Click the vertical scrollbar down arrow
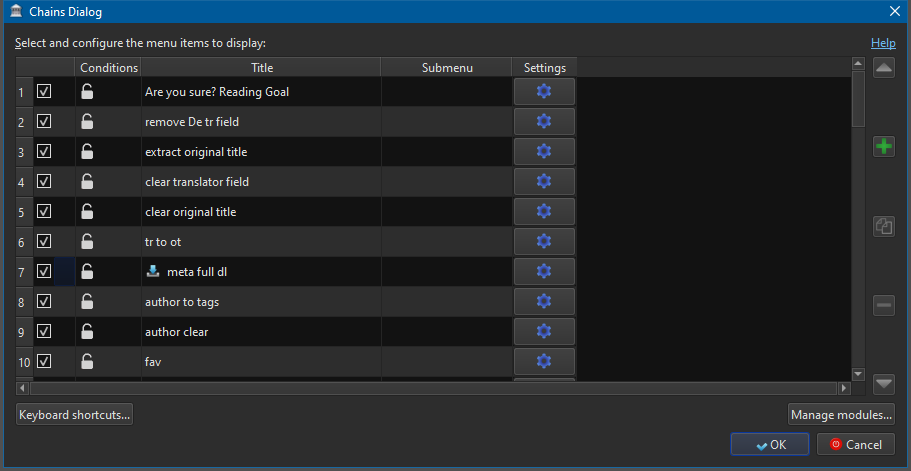 click(x=858, y=374)
